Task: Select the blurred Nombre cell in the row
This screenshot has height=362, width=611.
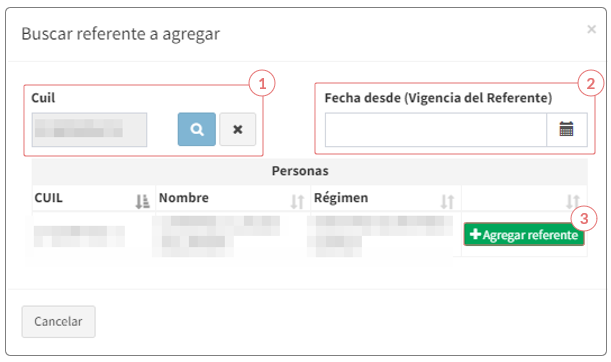Action: tap(216, 236)
